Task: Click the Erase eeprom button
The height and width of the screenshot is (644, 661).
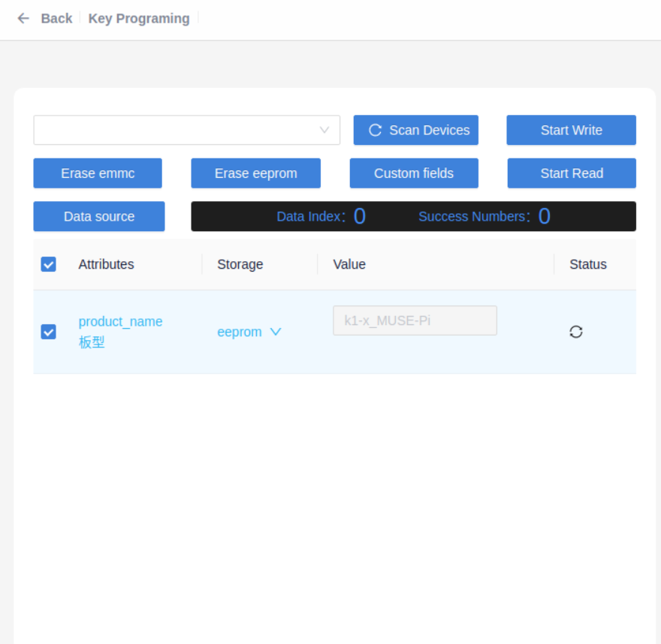Action: pos(256,173)
